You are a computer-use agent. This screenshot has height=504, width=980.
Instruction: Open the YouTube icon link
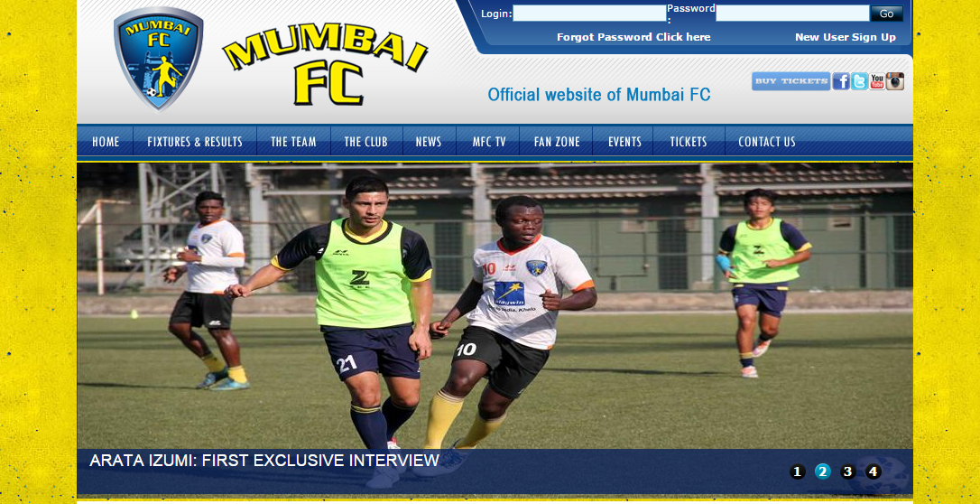pos(877,81)
